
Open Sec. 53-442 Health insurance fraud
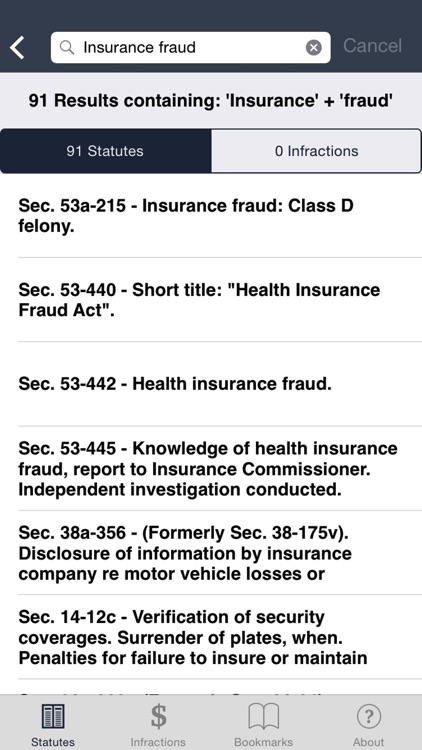coord(211,384)
